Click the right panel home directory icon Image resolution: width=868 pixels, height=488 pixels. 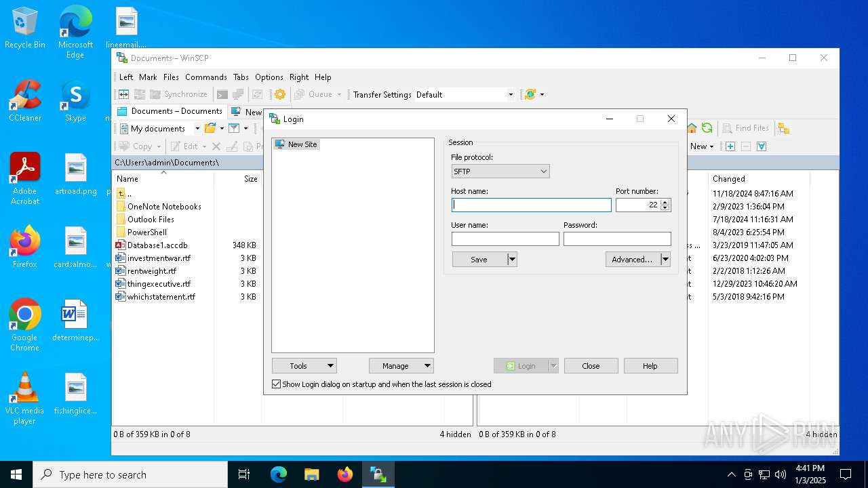(x=692, y=128)
